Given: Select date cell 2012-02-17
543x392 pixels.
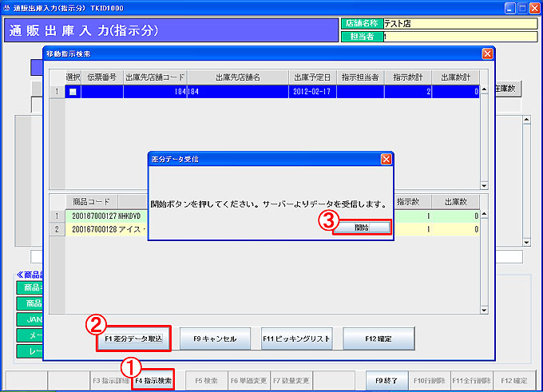Looking at the screenshot, I should point(312,92).
